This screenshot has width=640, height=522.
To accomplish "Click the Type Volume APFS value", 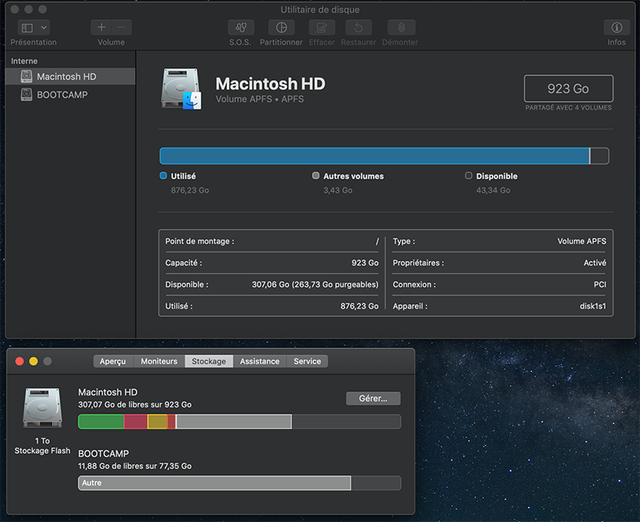I will (582, 241).
